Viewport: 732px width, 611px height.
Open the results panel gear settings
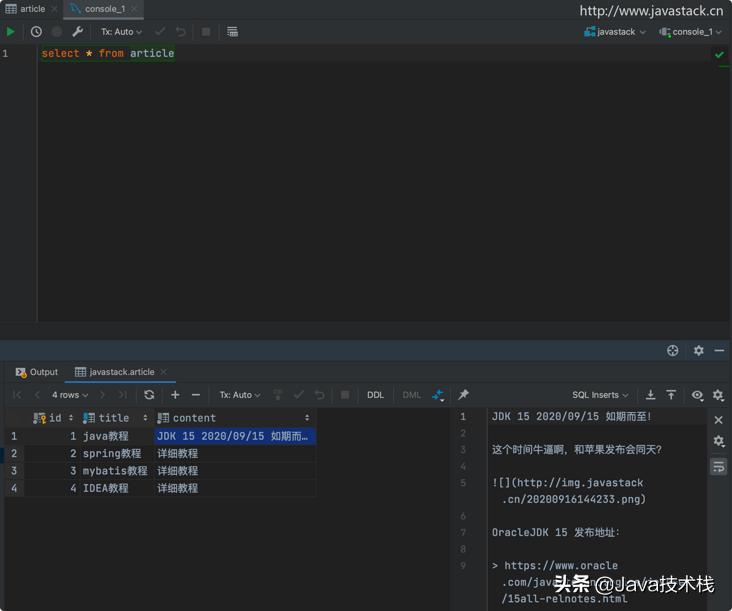(x=698, y=351)
